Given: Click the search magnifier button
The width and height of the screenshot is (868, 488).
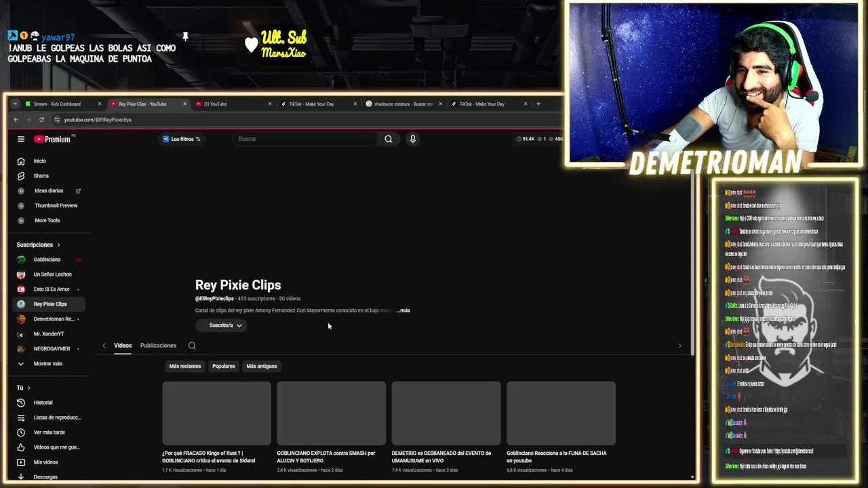Looking at the screenshot, I should coord(389,139).
